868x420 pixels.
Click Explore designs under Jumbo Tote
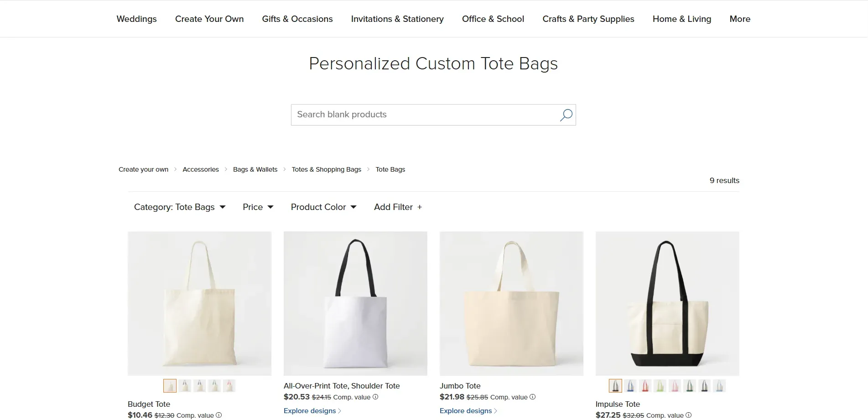(x=467, y=410)
